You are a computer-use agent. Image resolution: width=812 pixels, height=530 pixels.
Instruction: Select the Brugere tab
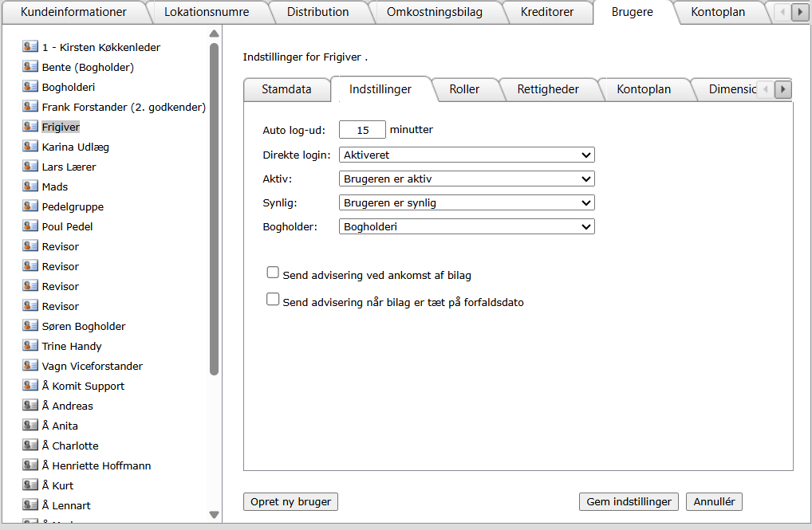pos(633,12)
